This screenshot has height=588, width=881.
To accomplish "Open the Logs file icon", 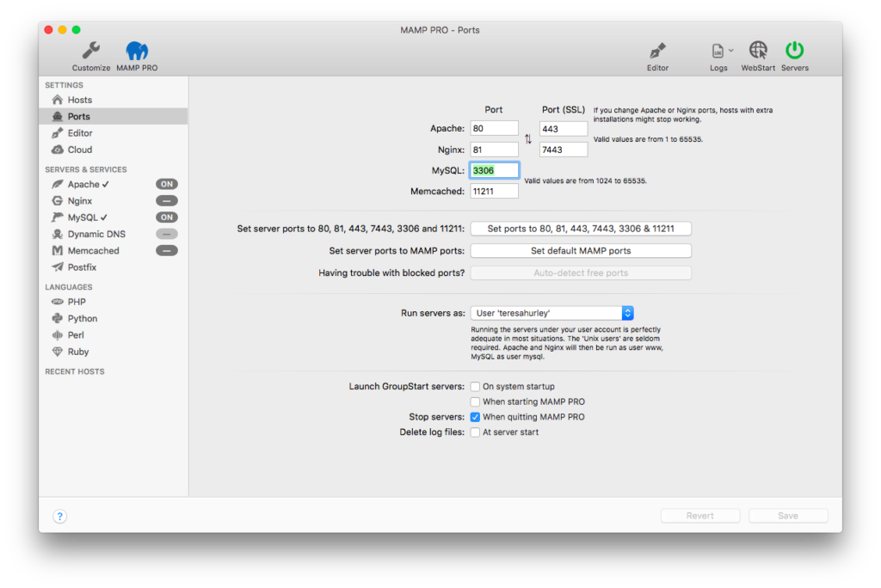I will pyautogui.click(x=718, y=51).
